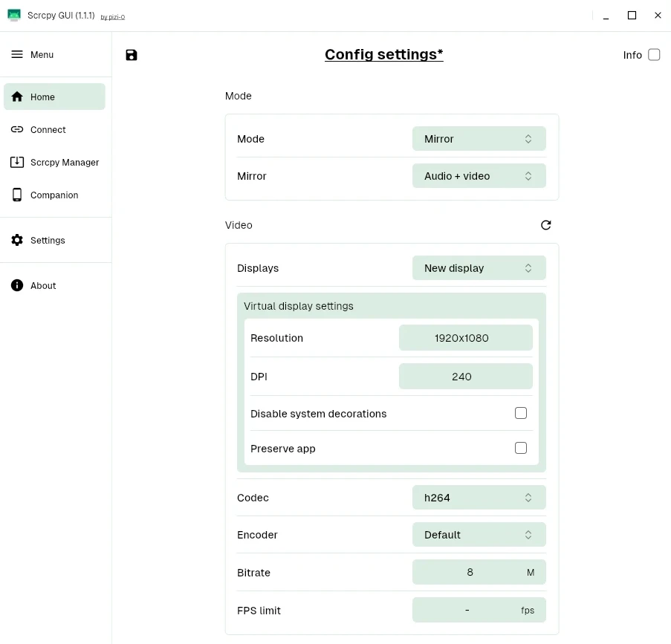Toggle the hamburger Menu icon
This screenshot has height=644, width=671.
pos(17,54)
